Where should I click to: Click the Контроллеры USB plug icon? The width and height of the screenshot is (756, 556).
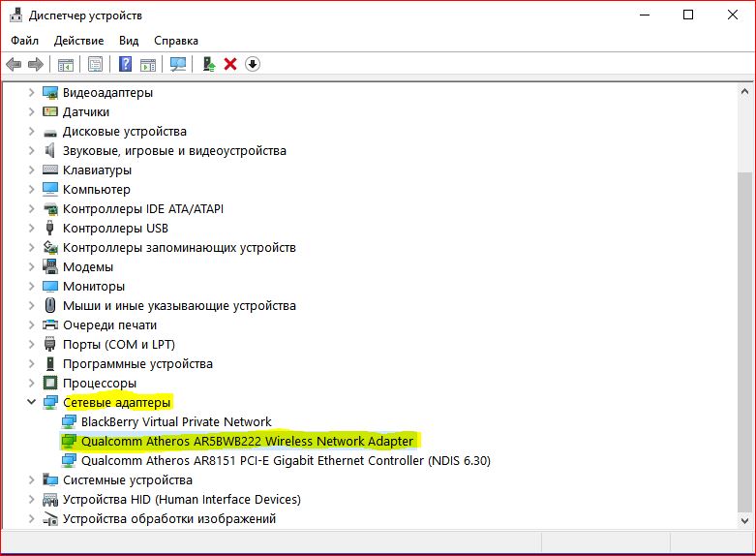(49, 228)
